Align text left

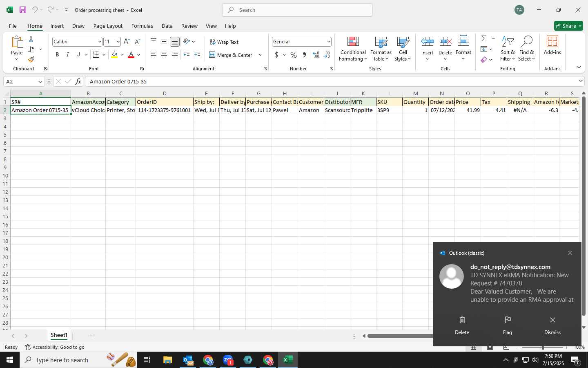coord(154,55)
